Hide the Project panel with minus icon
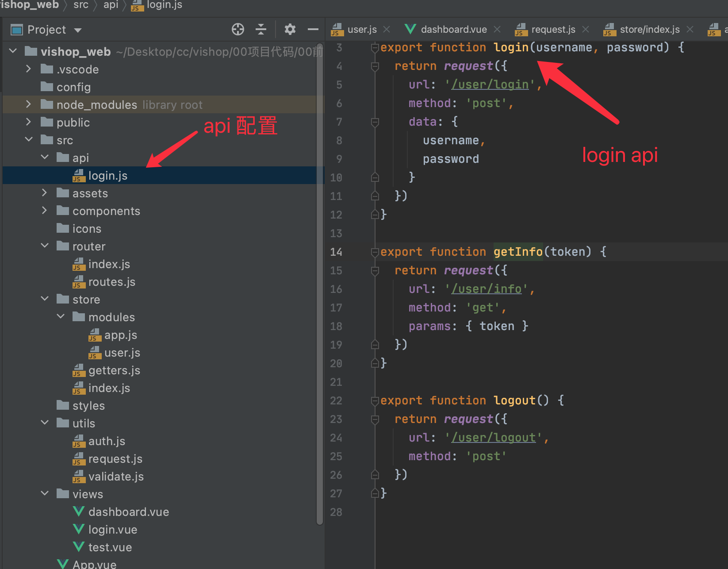The height and width of the screenshot is (569, 728). click(313, 29)
